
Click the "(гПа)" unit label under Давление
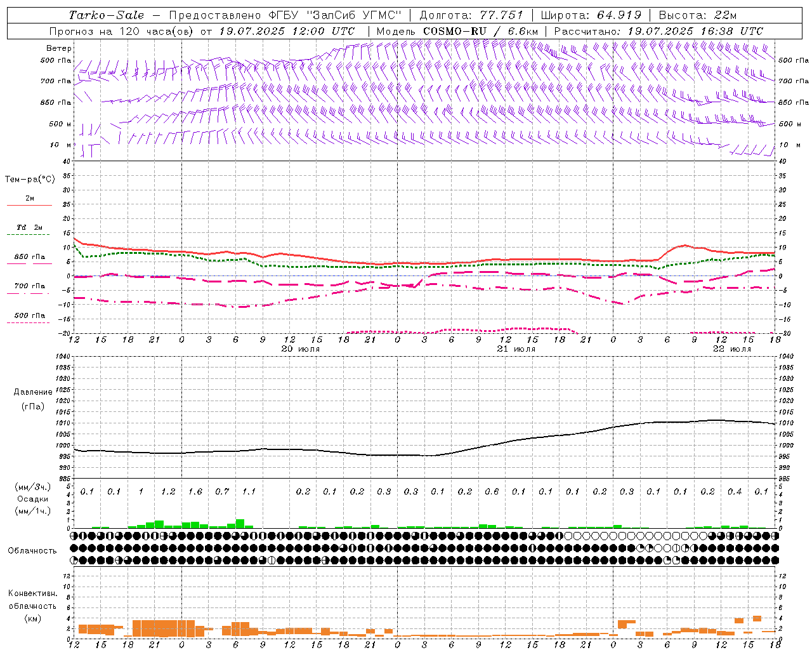pyautogui.click(x=33, y=406)
